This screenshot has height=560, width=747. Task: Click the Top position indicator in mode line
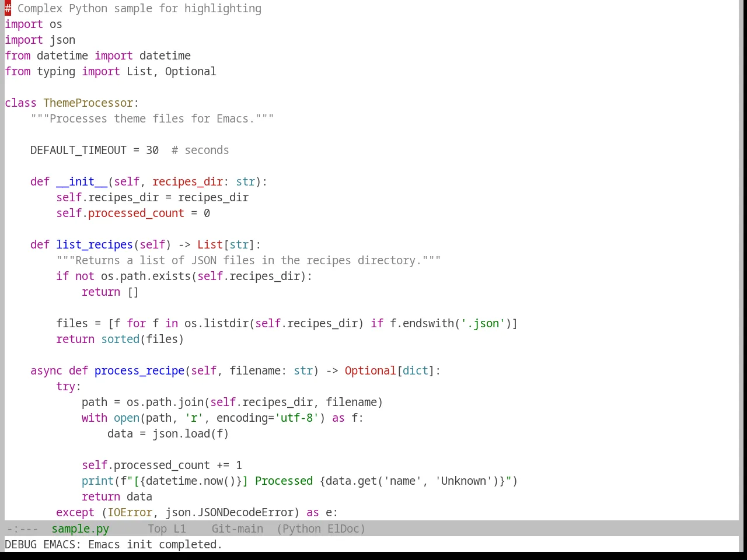157,528
